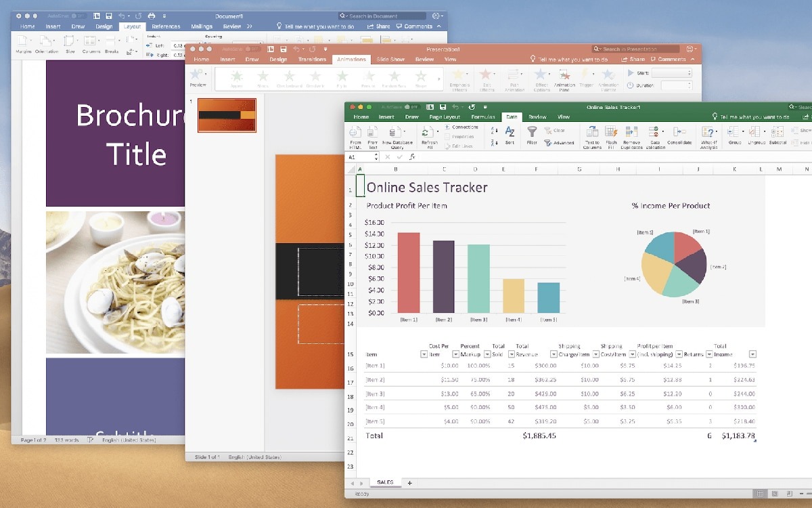The image size is (812, 508).
Task: Click the Filter funnel icon in Excel
Action: click(x=532, y=131)
